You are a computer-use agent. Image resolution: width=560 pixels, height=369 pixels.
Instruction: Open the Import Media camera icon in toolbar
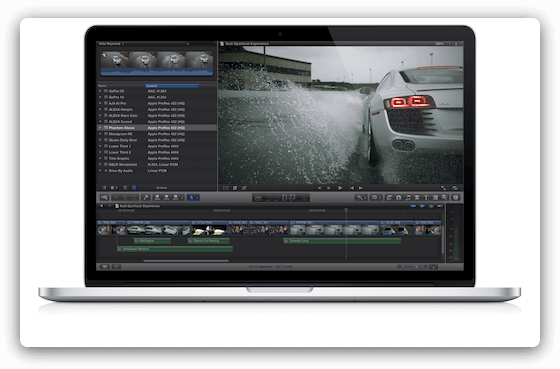104,198
